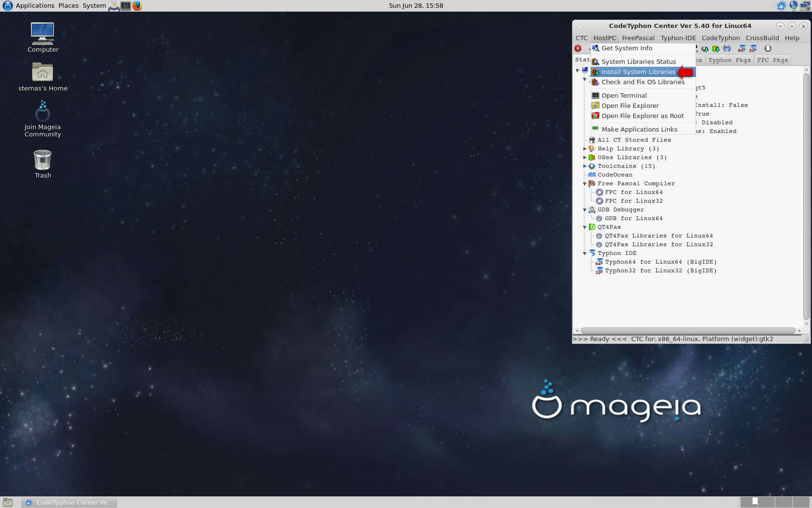The height and width of the screenshot is (508, 812).
Task: Expand the OSes Libraries node
Action: (585, 157)
